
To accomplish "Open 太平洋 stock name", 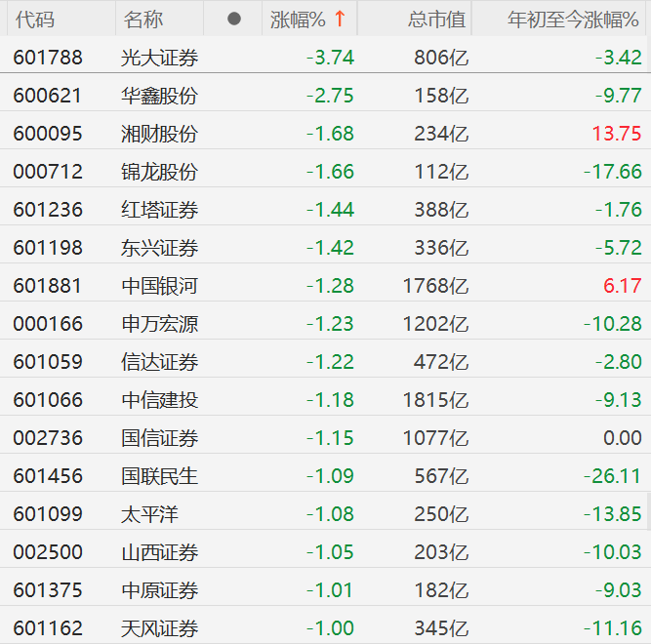I will [x=149, y=514].
